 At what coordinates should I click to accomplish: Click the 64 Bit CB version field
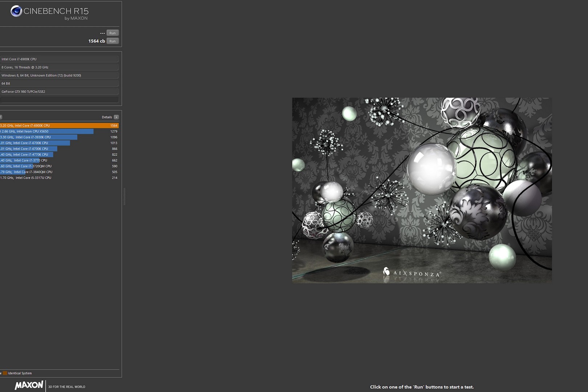pyautogui.click(x=59, y=83)
